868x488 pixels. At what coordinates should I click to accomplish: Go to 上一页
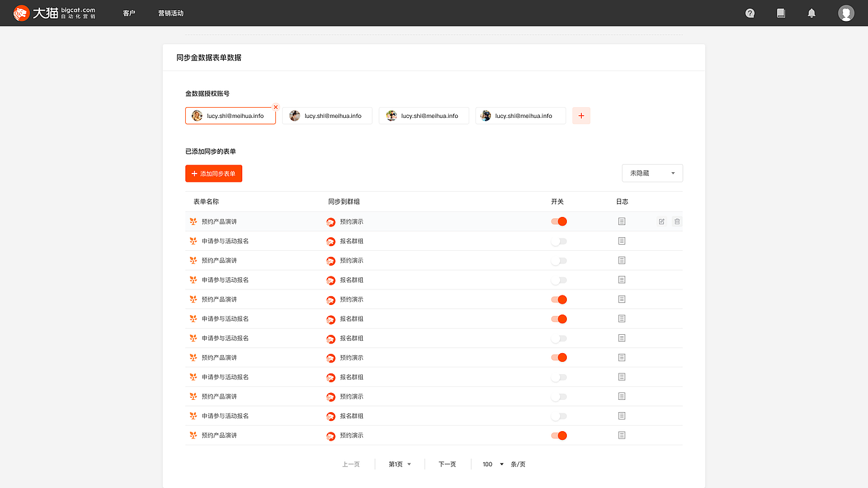coord(351,464)
